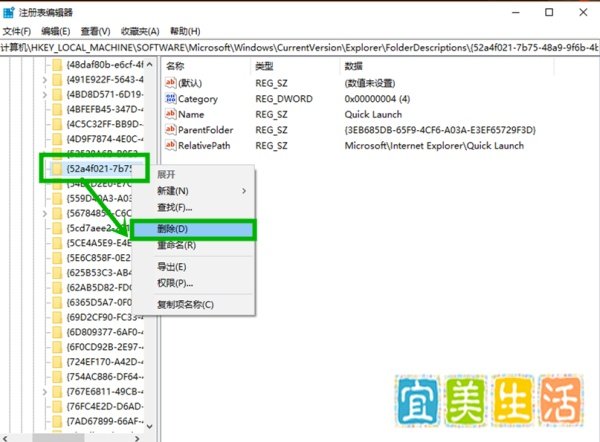Select the {76FC4E2D-D6AD registry key
The width and height of the screenshot is (600, 442).
[x=105, y=406]
